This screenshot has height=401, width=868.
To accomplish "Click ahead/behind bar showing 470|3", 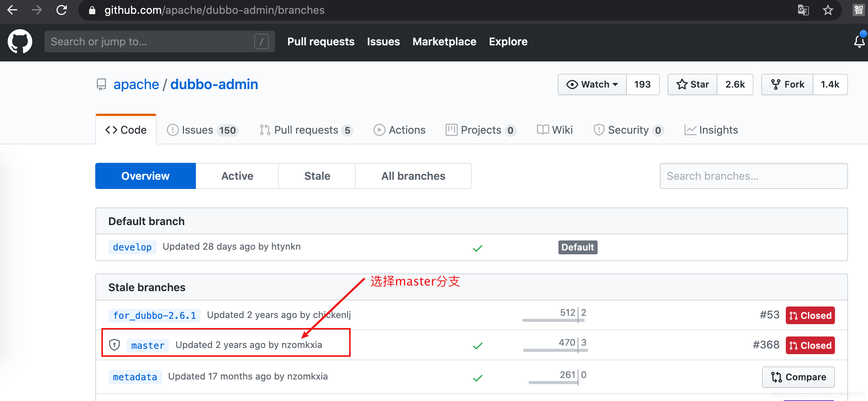I will pyautogui.click(x=555, y=345).
